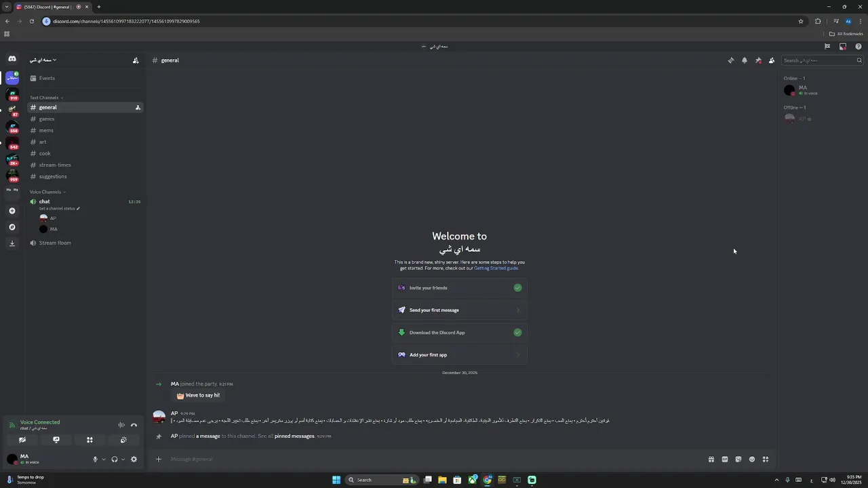This screenshot has height=488, width=868.
Task: Open pinned messages link in system message
Action: 294,436
